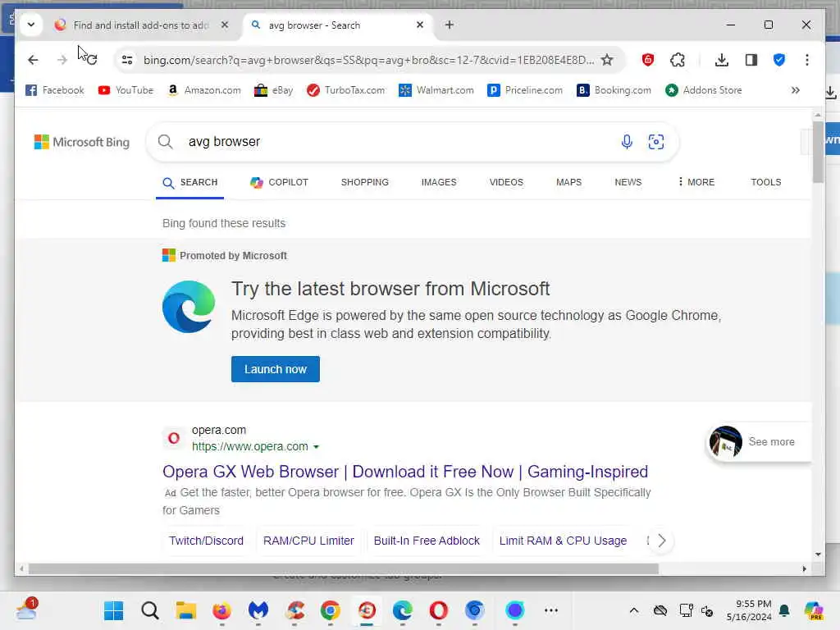
Task: Open Bing TOOLS options
Action: 765,182
